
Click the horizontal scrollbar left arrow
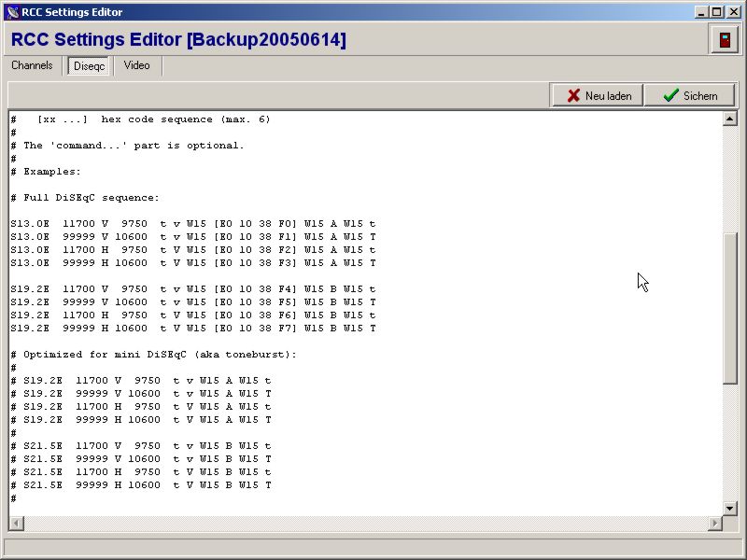click(x=16, y=524)
